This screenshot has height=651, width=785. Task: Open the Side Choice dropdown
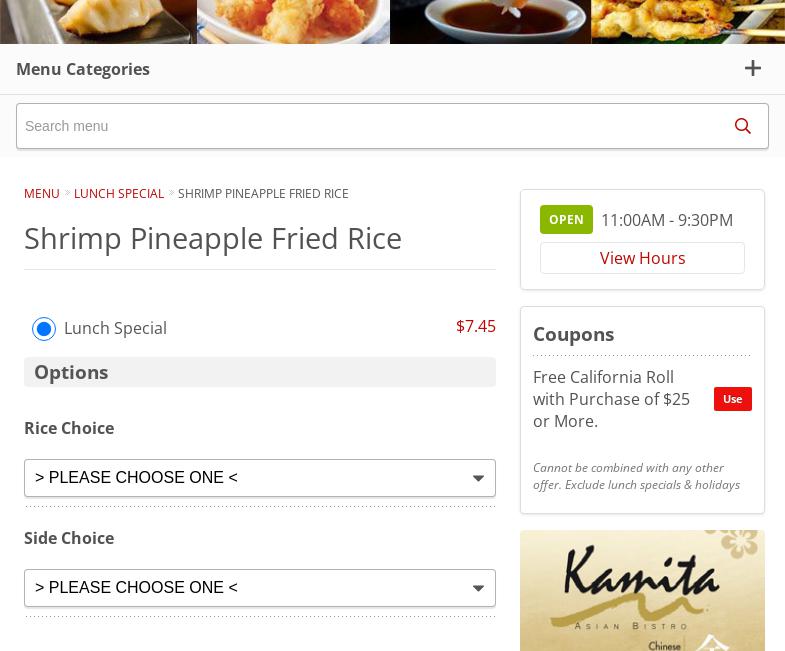pos(260,588)
